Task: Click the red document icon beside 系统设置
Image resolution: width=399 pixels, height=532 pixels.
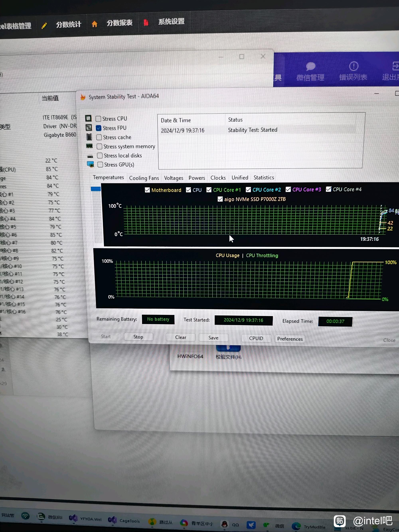Action: click(x=146, y=23)
